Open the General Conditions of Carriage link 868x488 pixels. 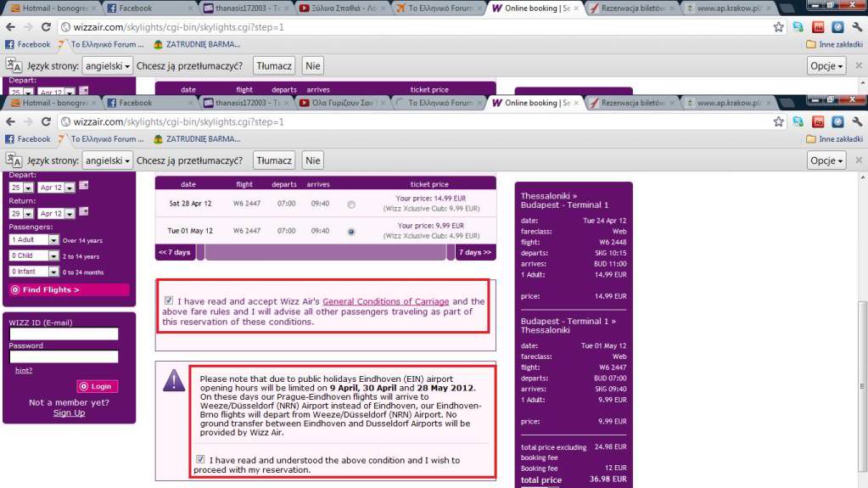click(386, 301)
